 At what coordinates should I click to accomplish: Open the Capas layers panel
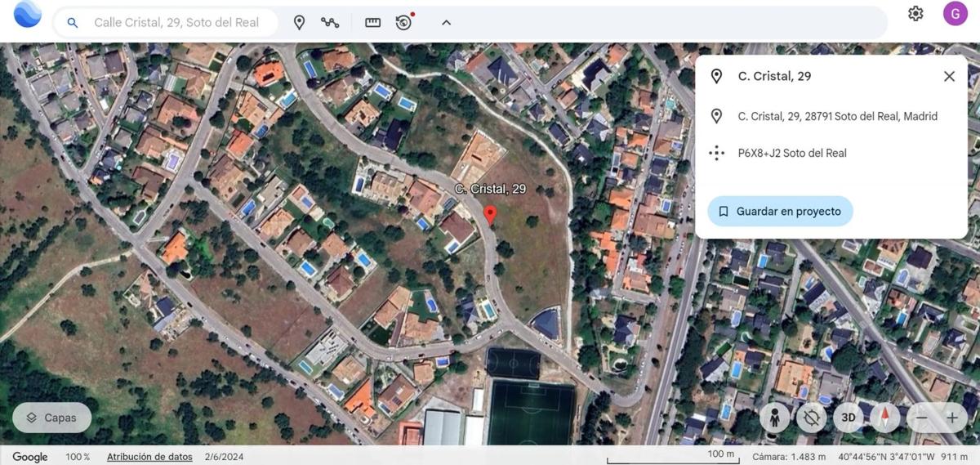pyautogui.click(x=51, y=418)
